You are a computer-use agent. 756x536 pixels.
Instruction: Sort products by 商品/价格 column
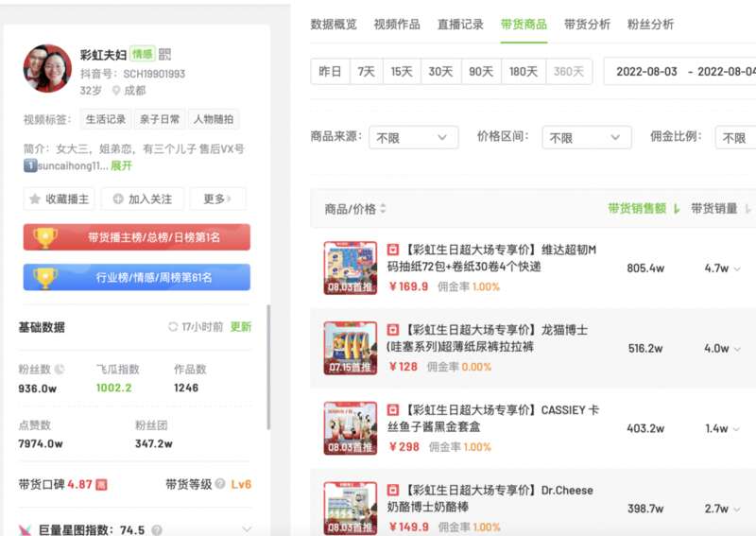point(355,209)
